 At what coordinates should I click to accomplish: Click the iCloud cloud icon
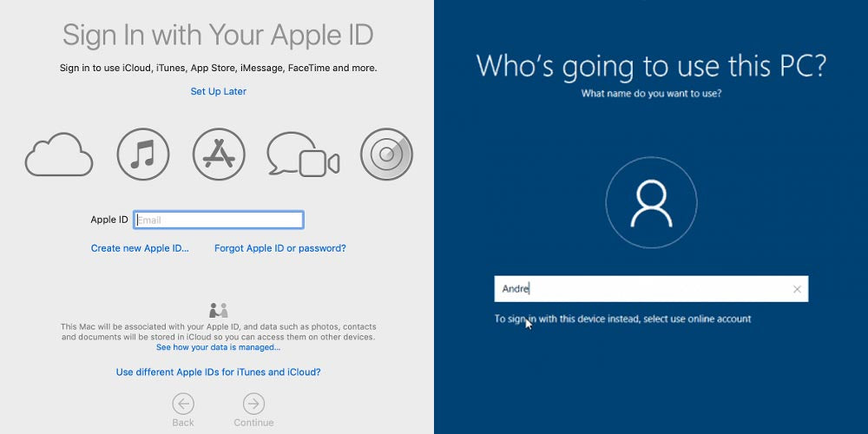[x=59, y=155]
